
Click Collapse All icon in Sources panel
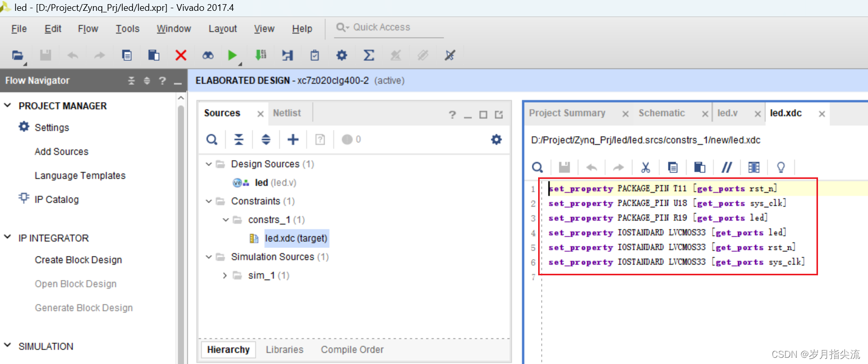(x=239, y=139)
